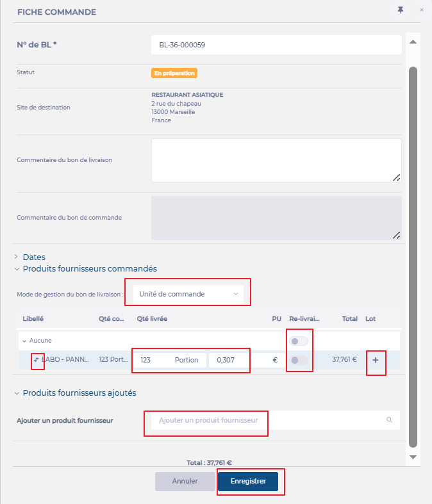Viewport: 432px width, 504px height.
Task: Open Mode de gestion dropdown
Action: tap(188, 294)
